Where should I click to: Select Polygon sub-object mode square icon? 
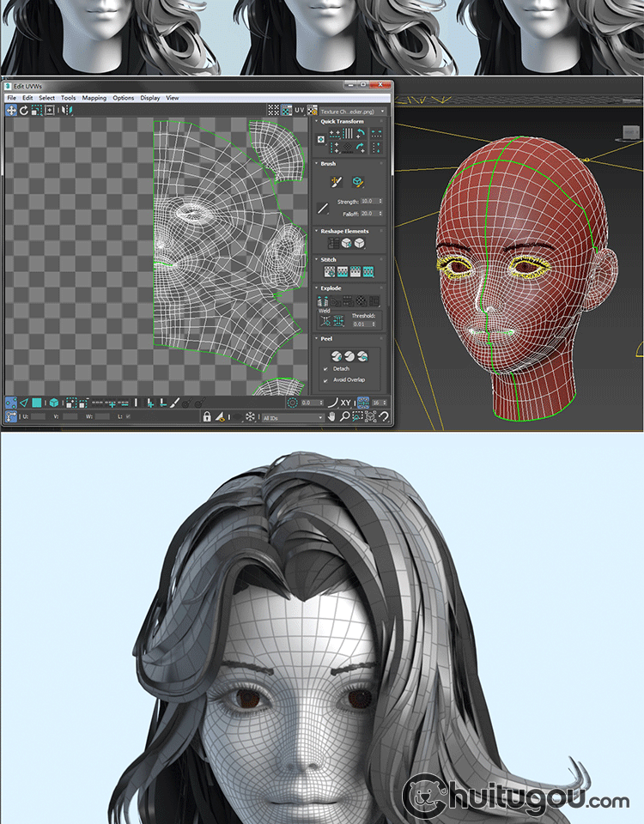coord(36,403)
